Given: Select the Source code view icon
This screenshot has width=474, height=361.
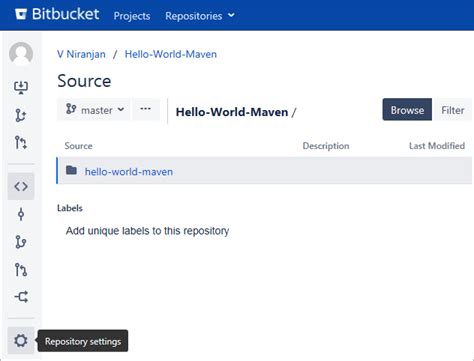Looking at the screenshot, I should (21, 186).
